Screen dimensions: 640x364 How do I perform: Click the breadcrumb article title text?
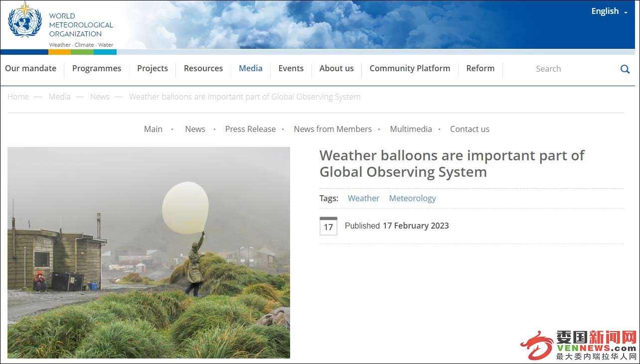pyautogui.click(x=245, y=97)
